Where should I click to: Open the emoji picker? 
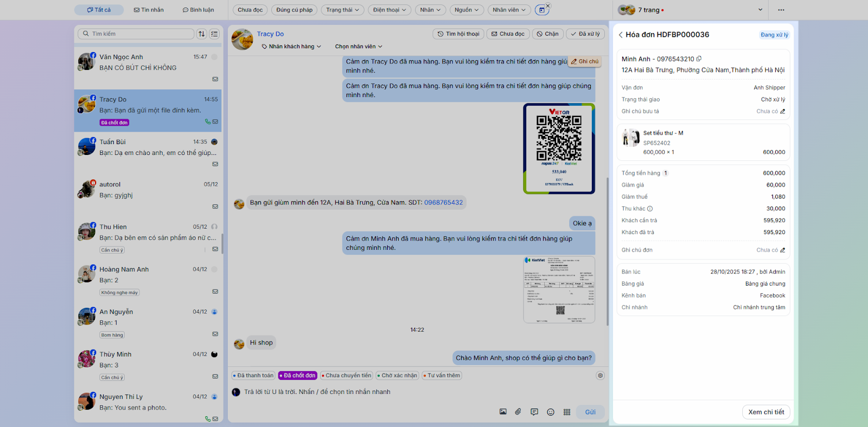[551, 412]
